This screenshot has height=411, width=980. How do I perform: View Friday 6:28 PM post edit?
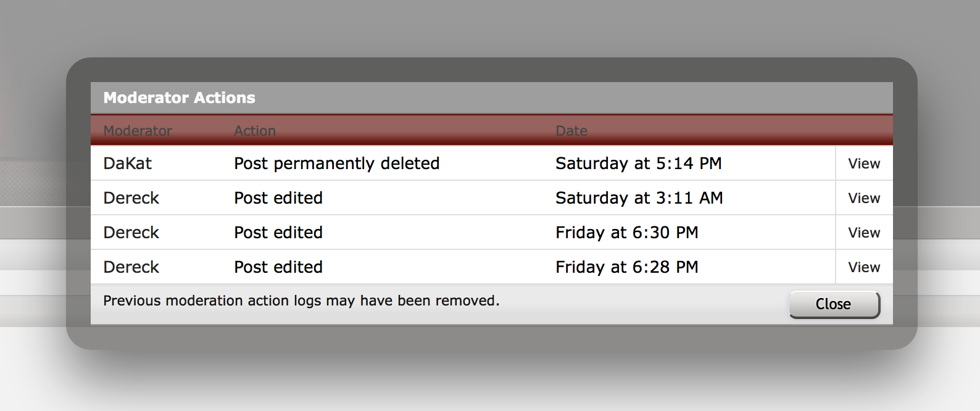point(864,267)
